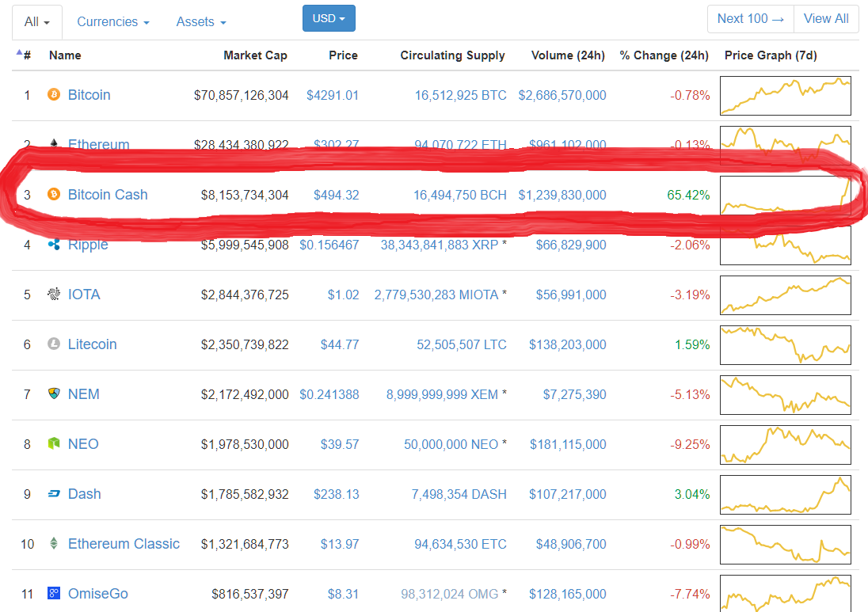Open the All filter dropdown
Screen dimensions: 868x612
tap(36, 21)
